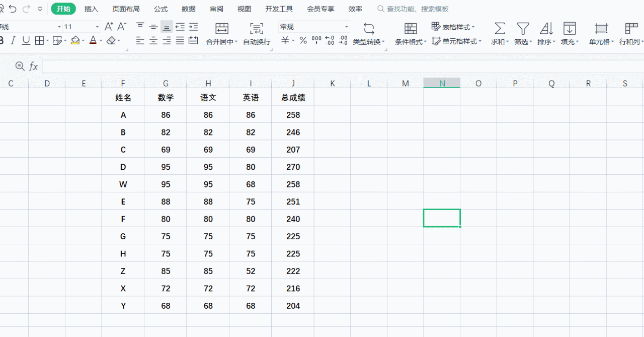Open the 插入 Insert tab
This screenshot has width=644, height=337.
(x=91, y=9)
